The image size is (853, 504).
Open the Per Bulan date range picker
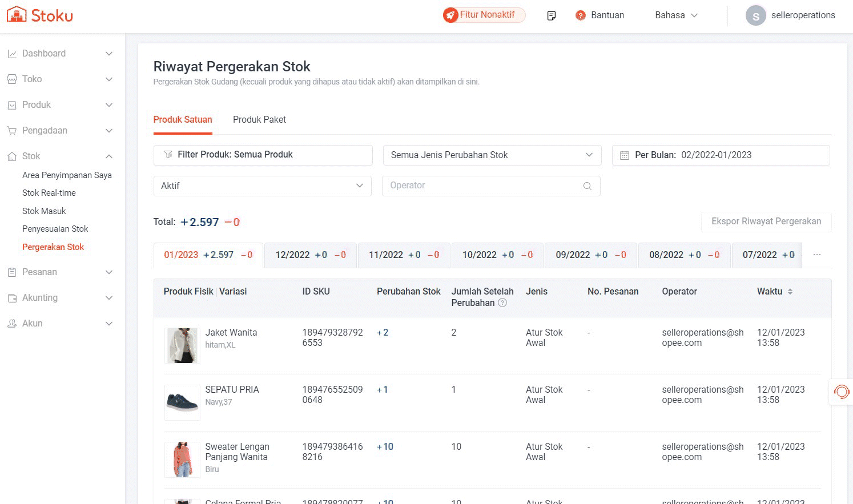(721, 155)
